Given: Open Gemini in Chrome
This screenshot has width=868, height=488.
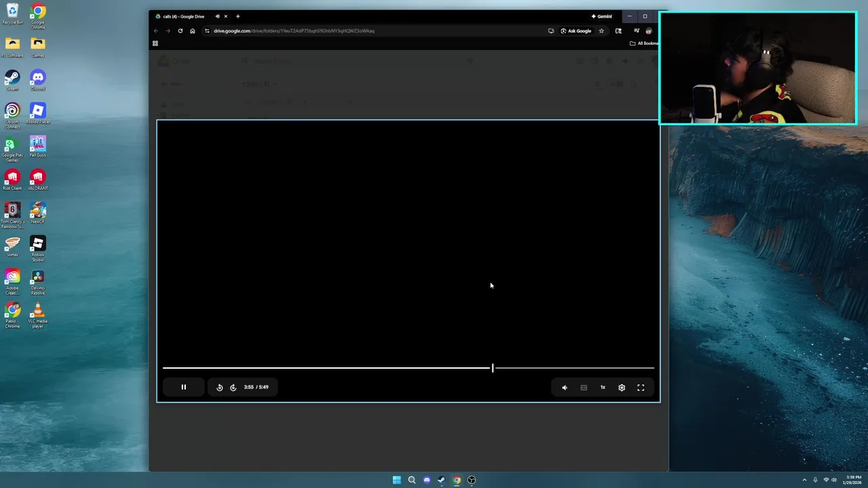Looking at the screenshot, I should pyautogui.click(x=601, y=16).
